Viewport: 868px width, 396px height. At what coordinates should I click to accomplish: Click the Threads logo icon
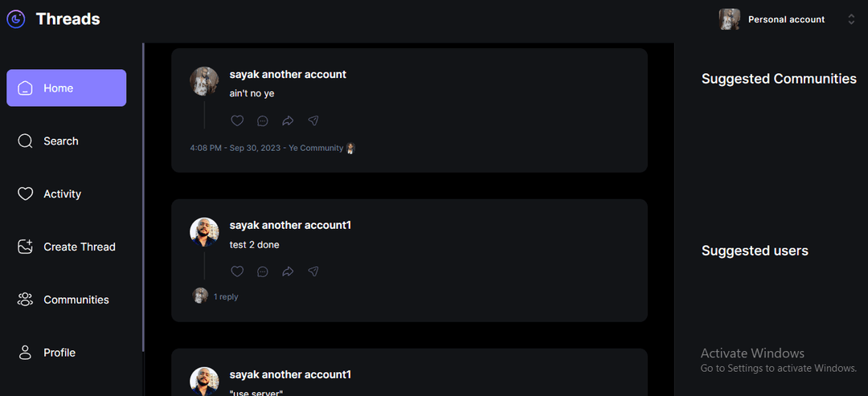coord(16,19)
